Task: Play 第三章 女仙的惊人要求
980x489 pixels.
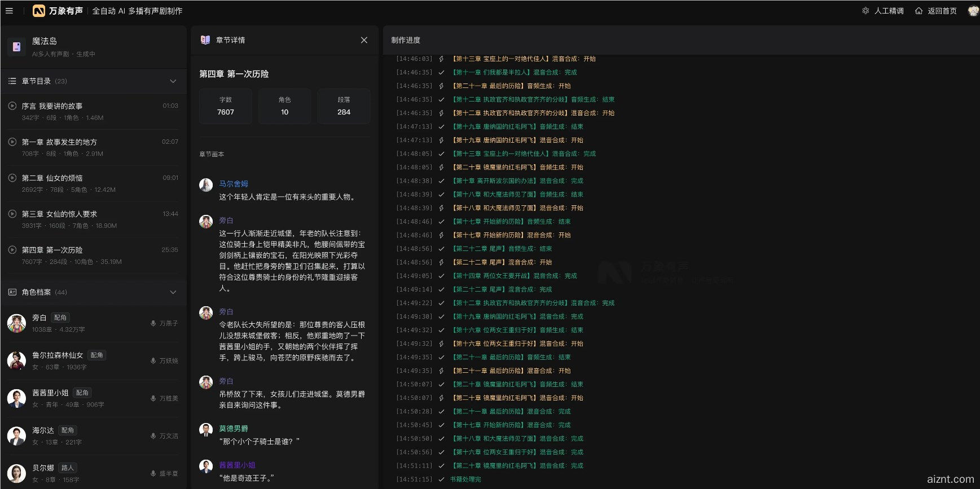Action: [12, 214]
